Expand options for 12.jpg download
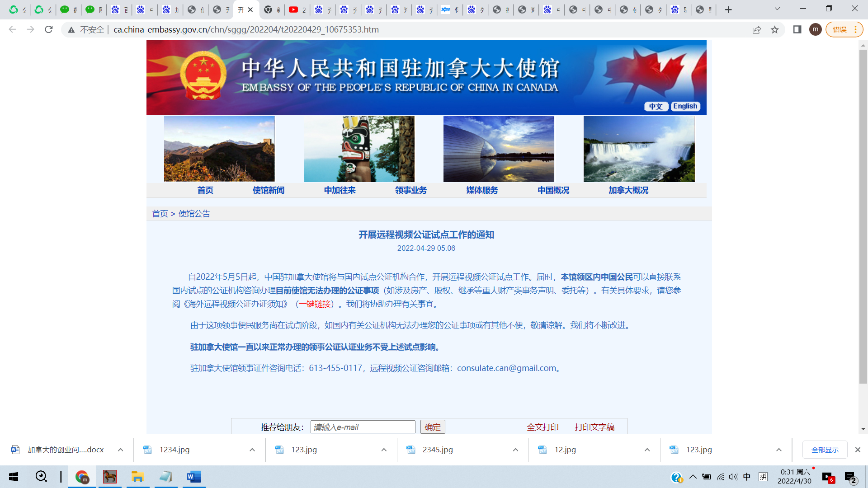Screen dimensions: 868x488 coord(647,450)
